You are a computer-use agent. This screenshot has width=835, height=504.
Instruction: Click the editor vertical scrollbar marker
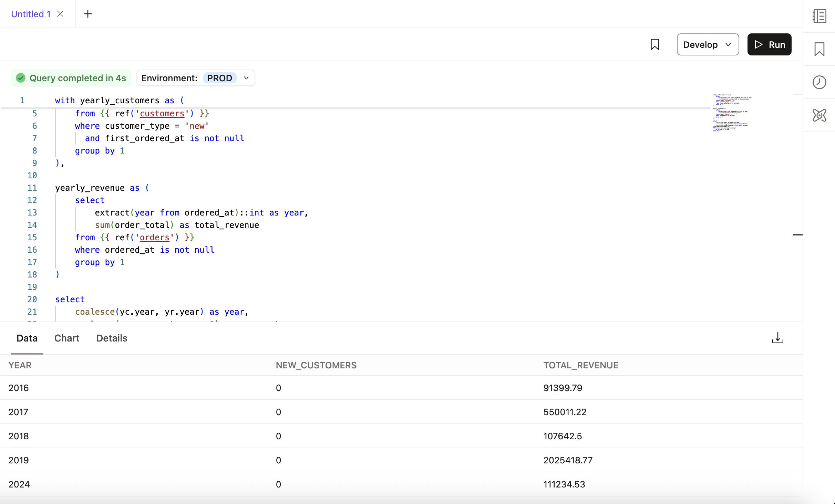(x=798, y=235)
